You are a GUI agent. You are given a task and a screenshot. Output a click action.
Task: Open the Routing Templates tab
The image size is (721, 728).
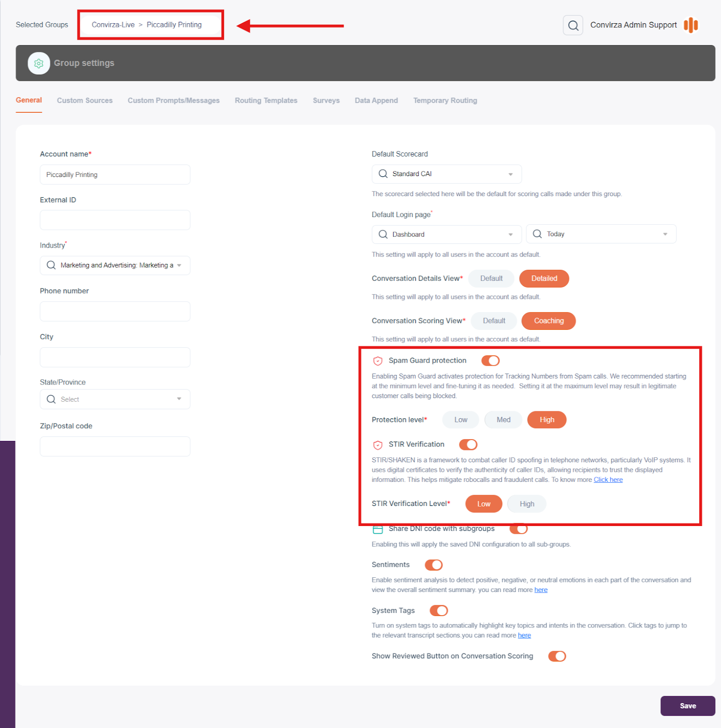(266, 101)
